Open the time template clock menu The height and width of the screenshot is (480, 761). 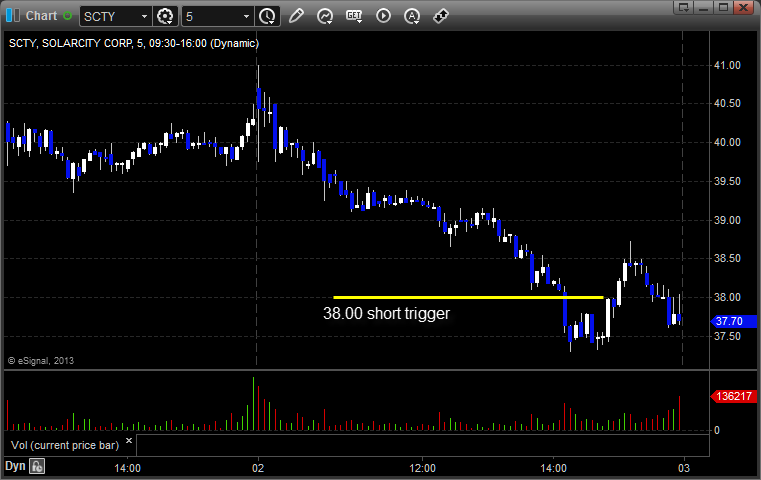click(x=267, y=17)
